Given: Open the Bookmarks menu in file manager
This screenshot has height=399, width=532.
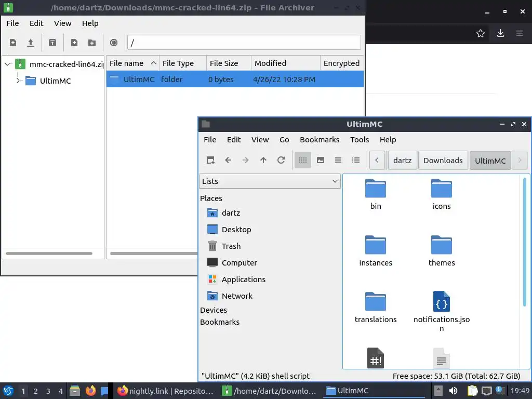Looking at the screenshot, I should pyautogui.click(x=320, y=140).
